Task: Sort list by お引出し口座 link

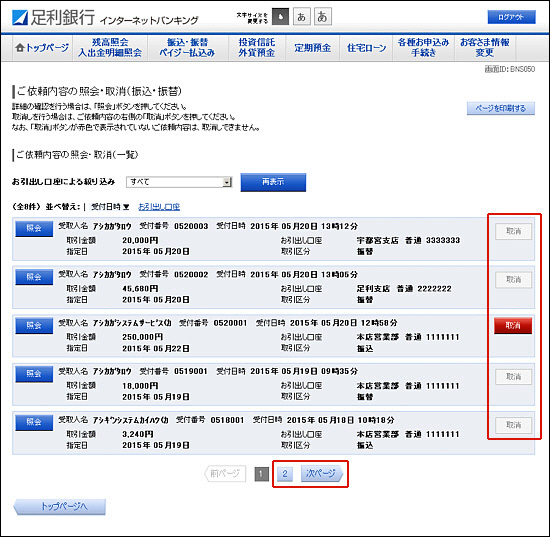Action: 159,207
